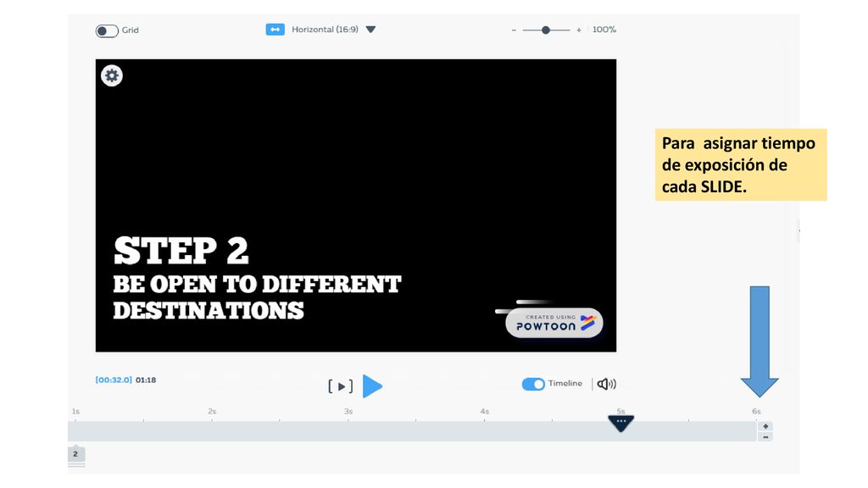
Task: Click the 3s mark on the timeline
Action: point(348,411)
